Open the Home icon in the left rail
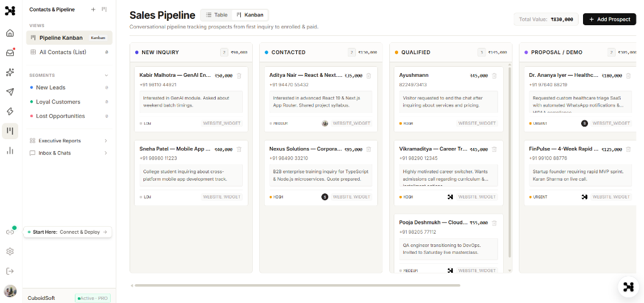Image resolution: width=644 pixels, height=303 pixels. click(10, 33)
